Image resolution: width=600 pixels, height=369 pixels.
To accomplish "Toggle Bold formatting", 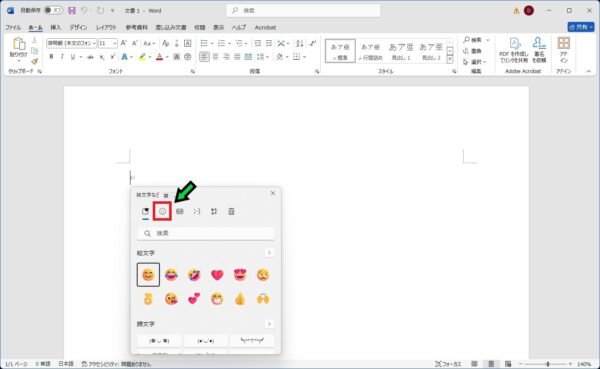I will tap(51, 57).
